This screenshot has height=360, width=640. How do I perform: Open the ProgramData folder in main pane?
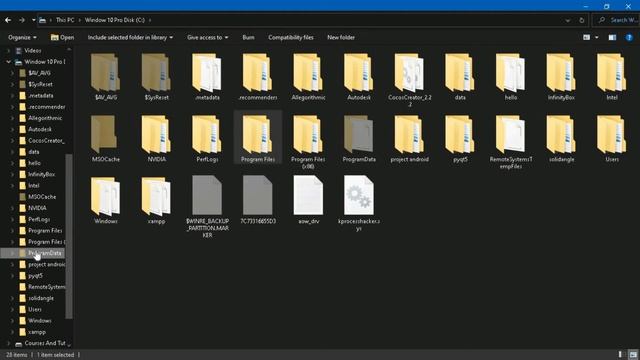pyautogui.click(x=359, y=134)
